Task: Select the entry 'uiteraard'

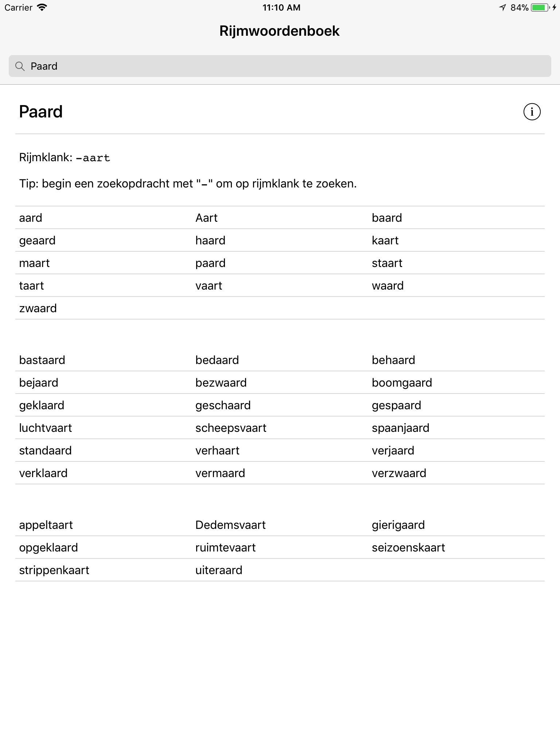Action: click(219, 570)
